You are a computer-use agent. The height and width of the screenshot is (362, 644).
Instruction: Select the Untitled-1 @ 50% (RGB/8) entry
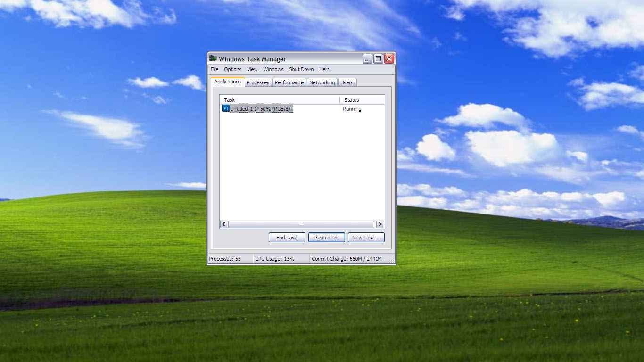pyautogui.click(x=261, y=108)
